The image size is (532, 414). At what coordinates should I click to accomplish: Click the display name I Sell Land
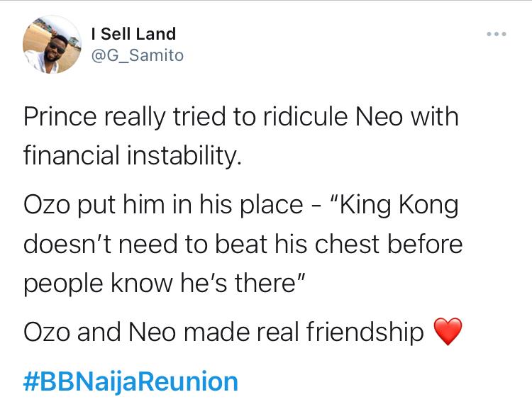click(x=133, y=33)
